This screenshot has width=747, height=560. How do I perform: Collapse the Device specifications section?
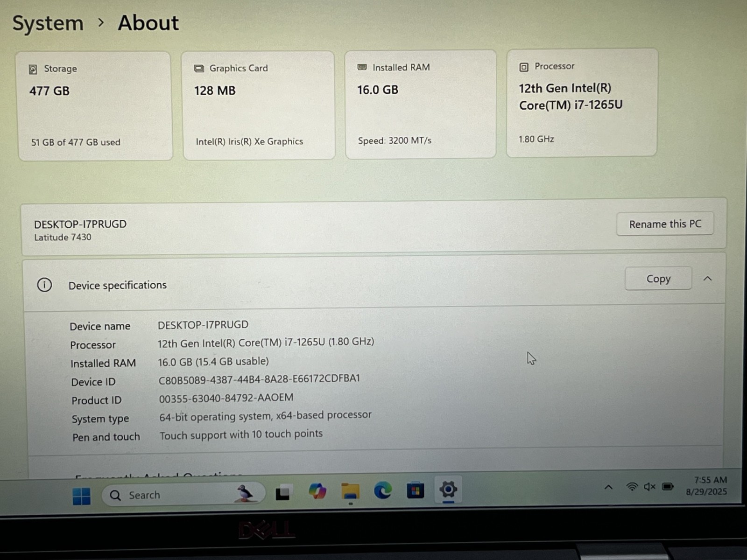point(708,279)
